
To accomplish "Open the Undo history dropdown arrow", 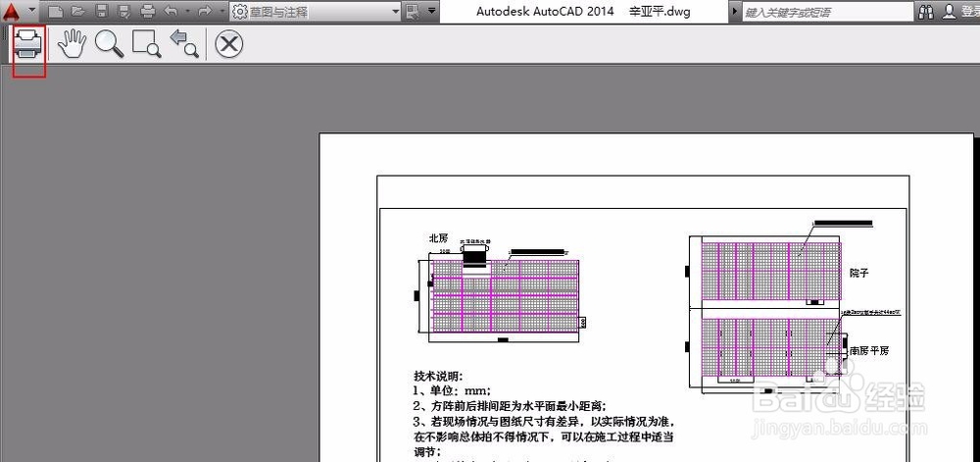I will pyautogui.click(x=187, y=11).
